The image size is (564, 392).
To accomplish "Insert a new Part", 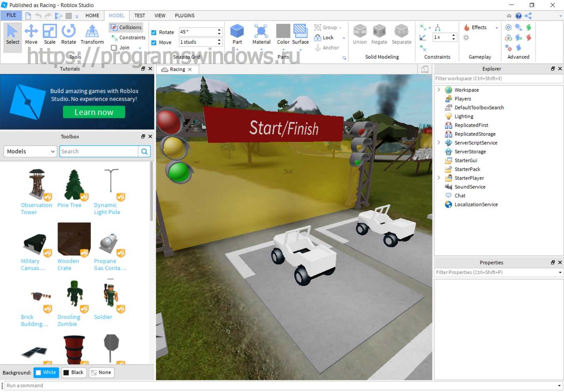I will pos(237,35).
